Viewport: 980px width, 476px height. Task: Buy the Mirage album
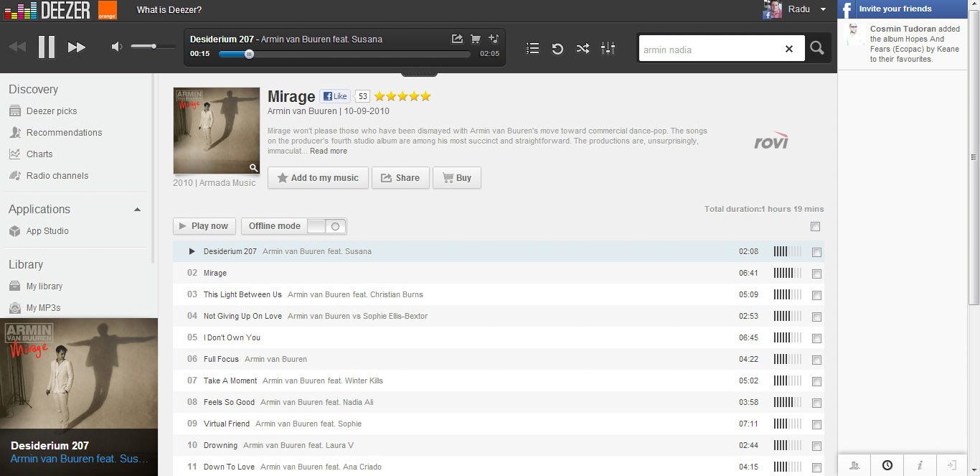coord(456,178)
